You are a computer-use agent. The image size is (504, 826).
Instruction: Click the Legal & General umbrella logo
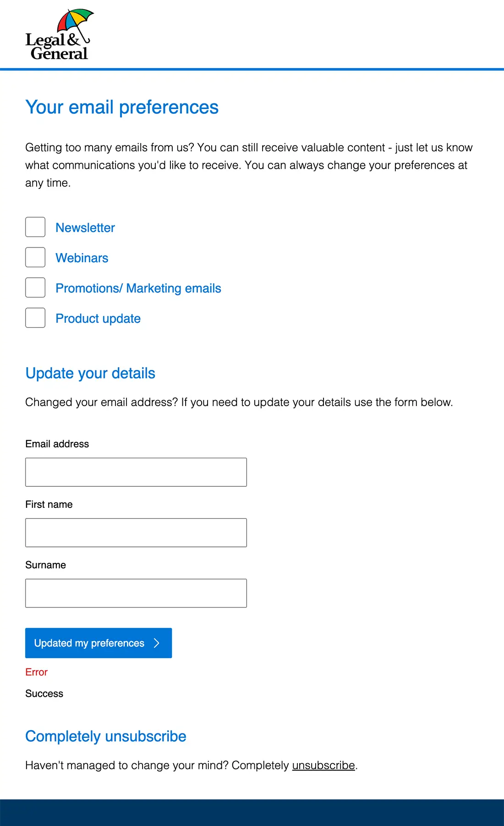[x=59, y=35]
